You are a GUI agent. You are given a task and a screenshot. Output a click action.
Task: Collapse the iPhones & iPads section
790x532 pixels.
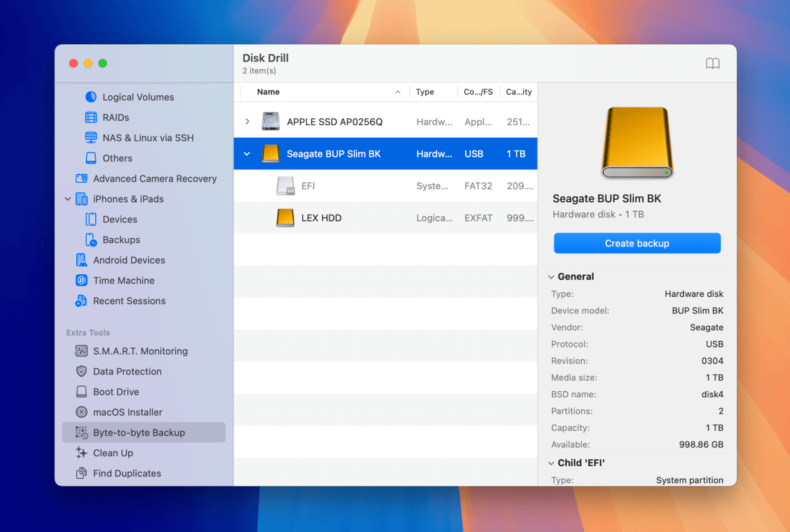click(x=67, y=199)
